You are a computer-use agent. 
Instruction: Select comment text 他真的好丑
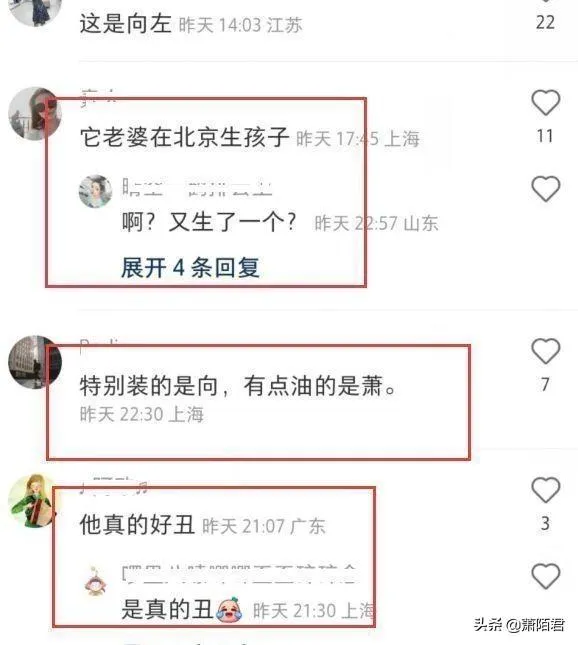point(137,524)
